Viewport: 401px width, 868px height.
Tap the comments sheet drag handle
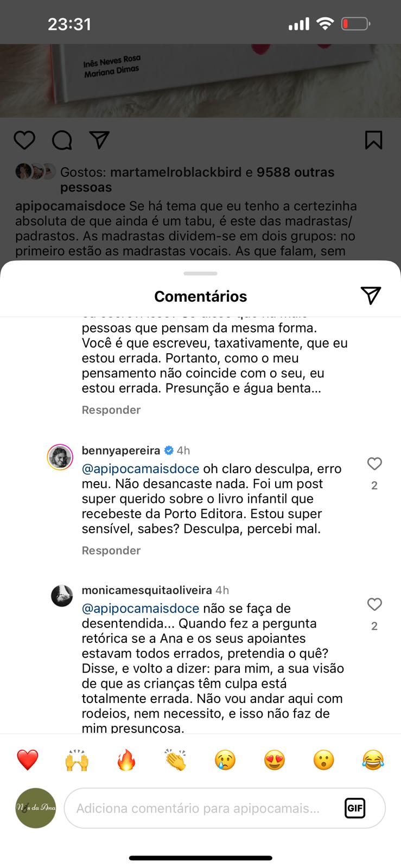200,273
